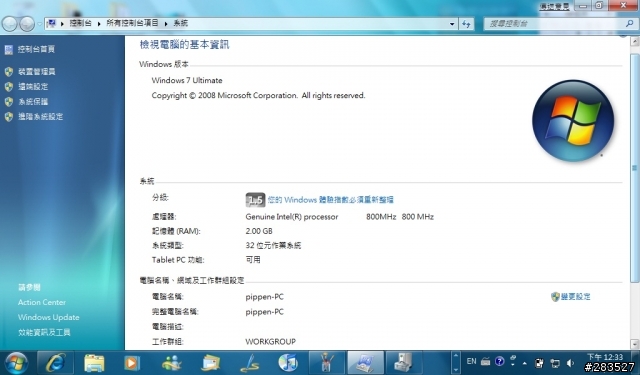Screen dimensions: 640x375
Task: Click 傳送意見 feedback link in title bar
Action: coord(554,6)
